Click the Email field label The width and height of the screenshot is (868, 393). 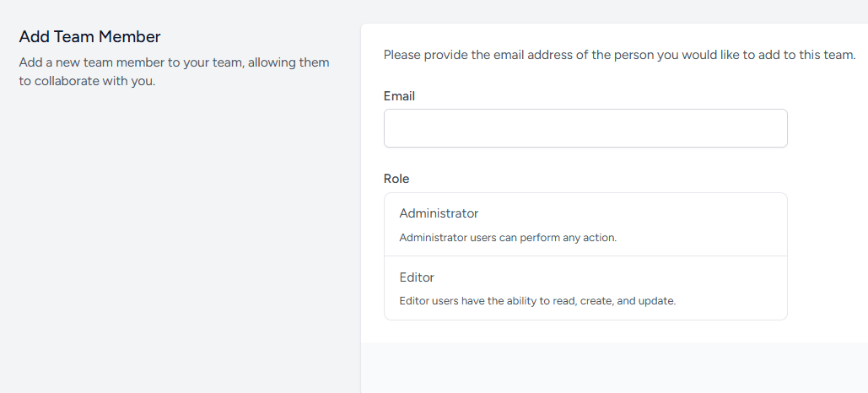(x=399, y=96)
